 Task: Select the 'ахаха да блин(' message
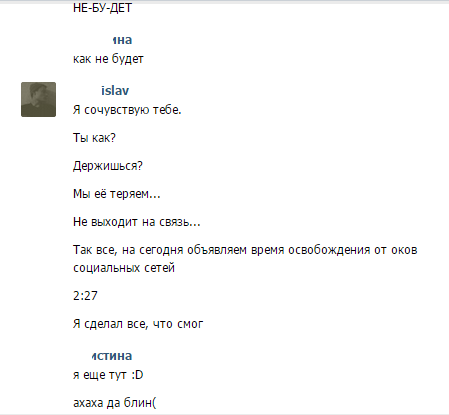click(115, 403)
